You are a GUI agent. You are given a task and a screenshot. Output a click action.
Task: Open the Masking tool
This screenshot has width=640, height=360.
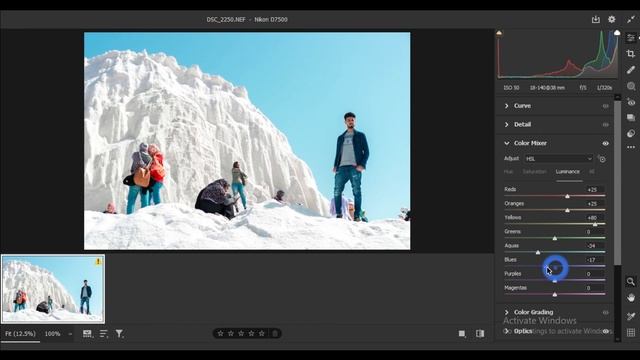coord(631,86)
